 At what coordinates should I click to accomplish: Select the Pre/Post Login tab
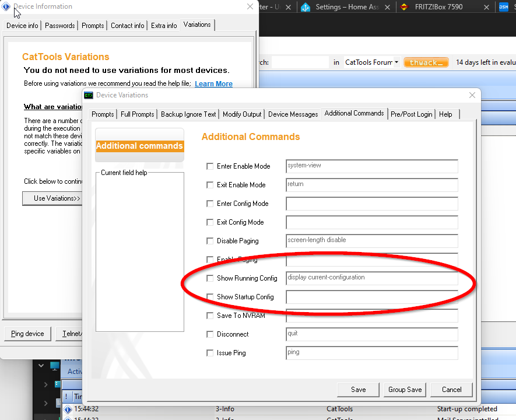tap(412, 114)
